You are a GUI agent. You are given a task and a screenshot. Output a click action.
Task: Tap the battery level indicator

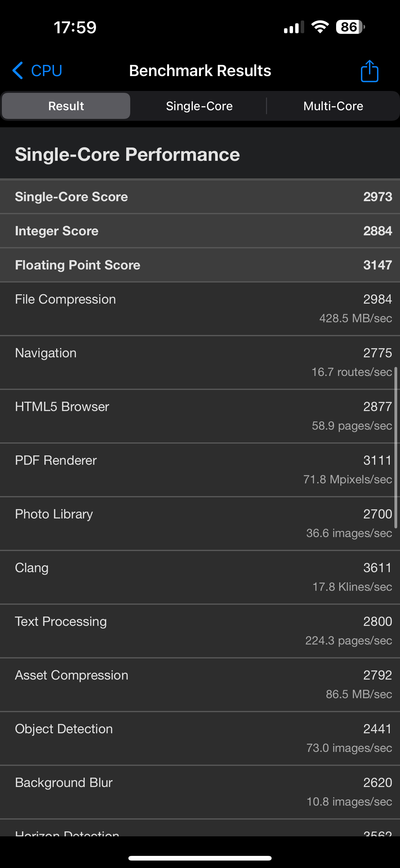(x=350, y=27)
